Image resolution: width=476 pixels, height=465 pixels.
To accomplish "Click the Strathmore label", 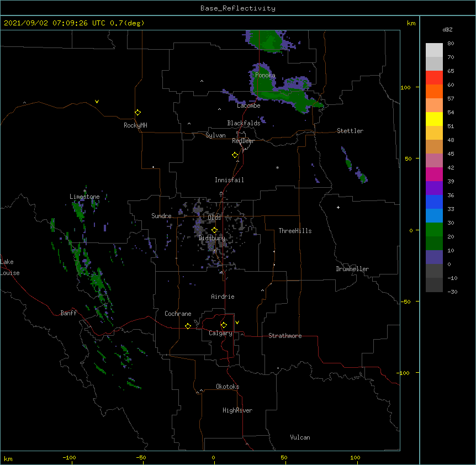I will tap(285, 336).
